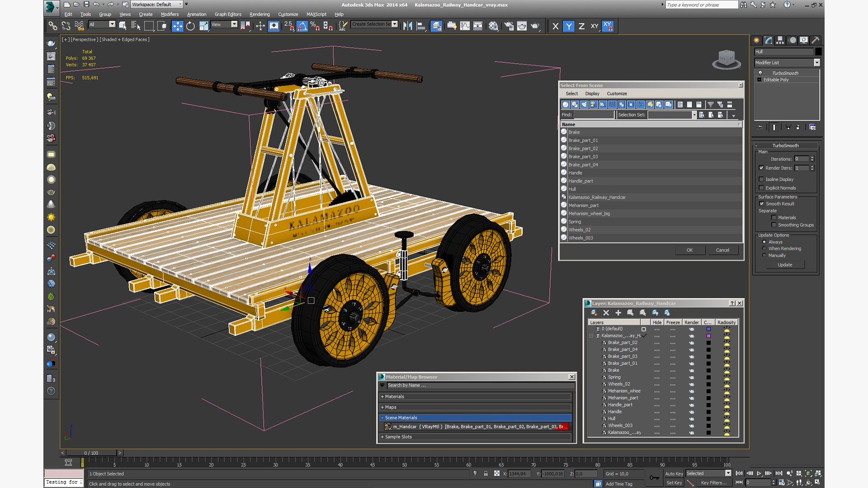
Task: Open the Material Editor from main toolbar
Action: pos(493,26)
